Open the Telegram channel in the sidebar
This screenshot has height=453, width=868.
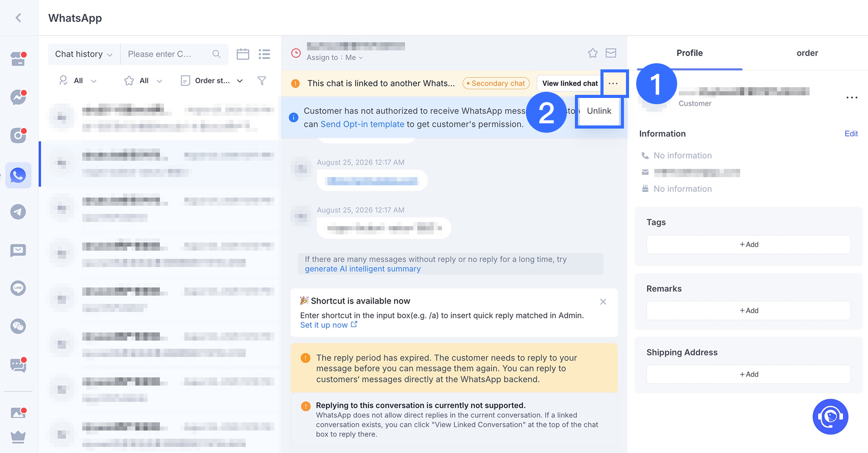(x=18, y=212)
